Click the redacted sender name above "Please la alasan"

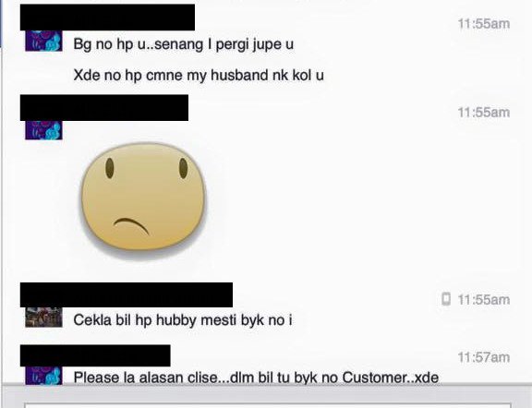[x=95, y=355]
